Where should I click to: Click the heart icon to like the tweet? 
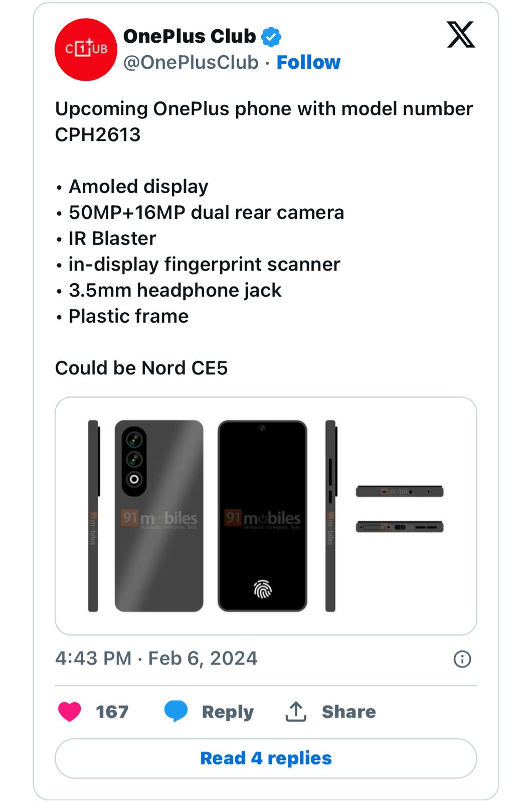(x=69, y=710)
